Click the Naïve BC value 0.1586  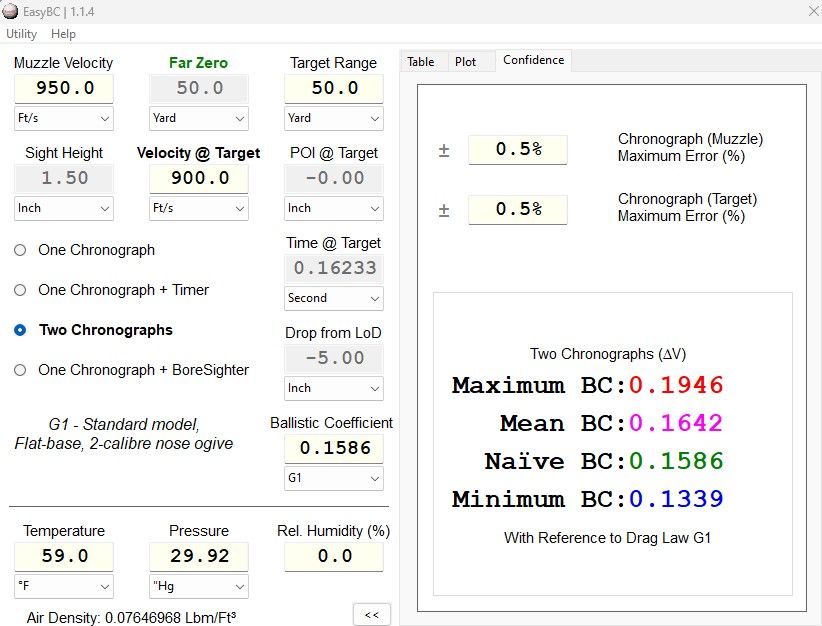[x=676, y=461]
